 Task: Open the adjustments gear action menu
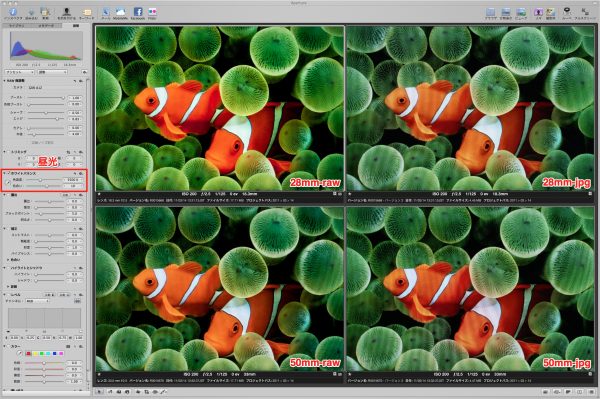(84, 72)
